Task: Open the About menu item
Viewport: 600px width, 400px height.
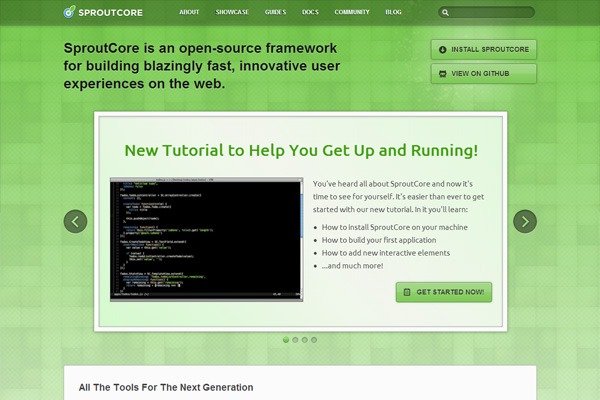Action: coord(189,14)
